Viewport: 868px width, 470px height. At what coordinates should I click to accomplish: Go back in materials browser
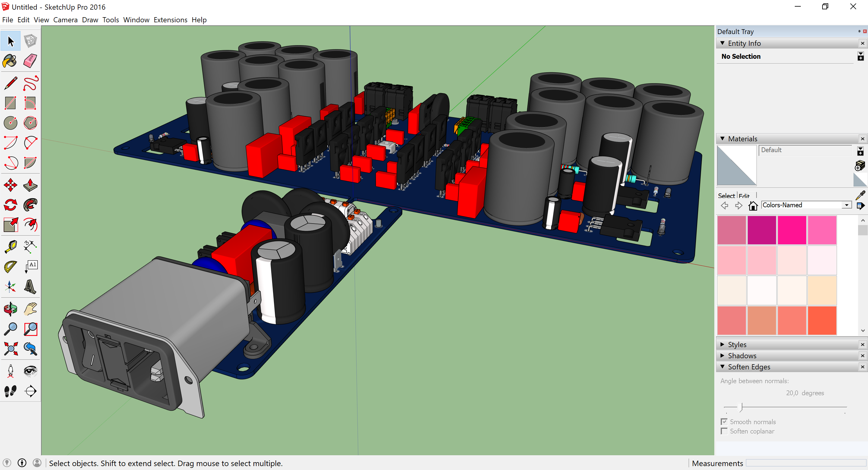click(725, 205)
